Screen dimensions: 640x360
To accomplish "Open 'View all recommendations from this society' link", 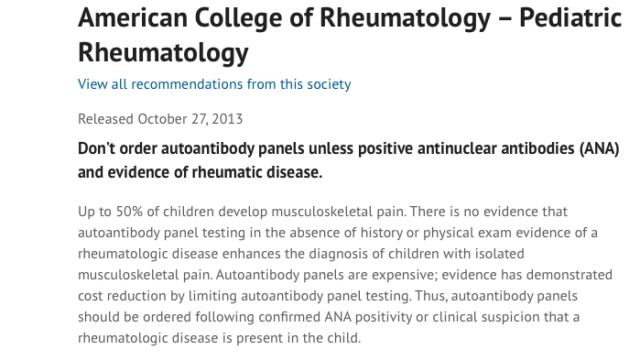I will [x=214, y=84].
